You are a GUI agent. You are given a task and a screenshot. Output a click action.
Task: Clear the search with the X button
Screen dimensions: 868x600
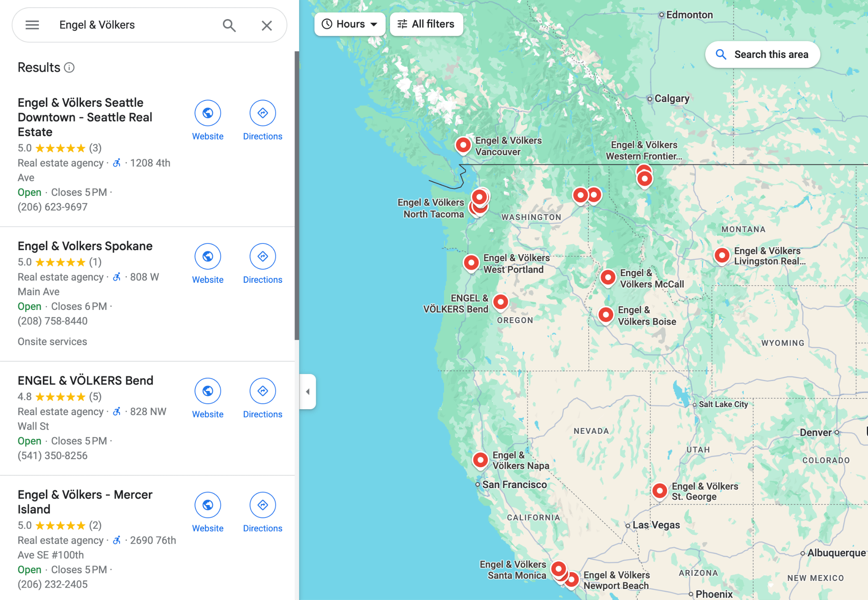[x=267, y=25]
